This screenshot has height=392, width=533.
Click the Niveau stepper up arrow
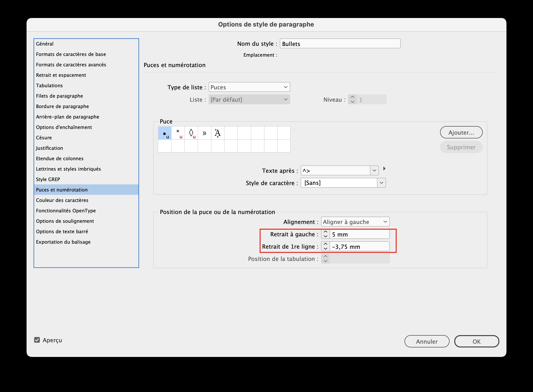point(352,97)
